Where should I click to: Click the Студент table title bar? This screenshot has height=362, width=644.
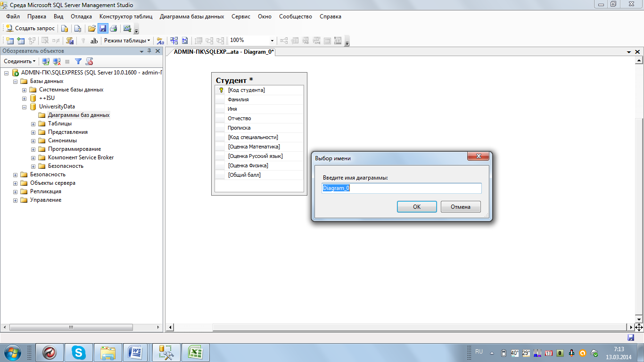click(259, 80)
